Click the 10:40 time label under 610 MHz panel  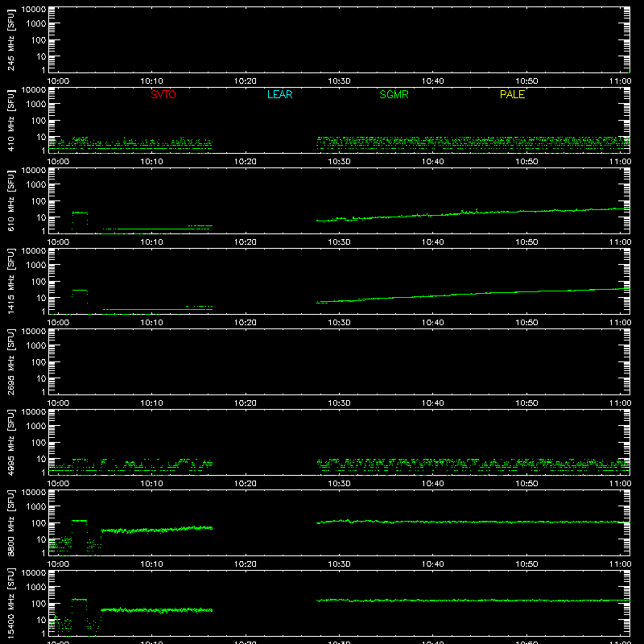tap(433, 242)
